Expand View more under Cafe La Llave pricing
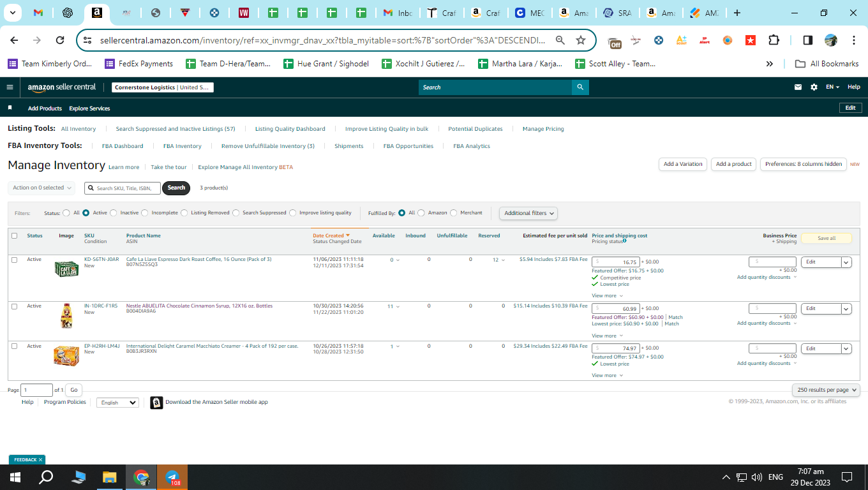The image size is (868, 490). click(607, 296)
